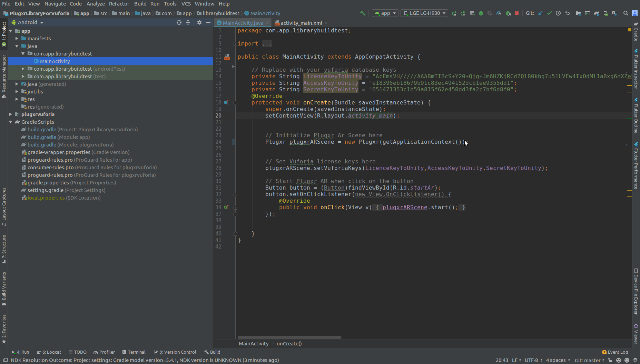Image resolution: width=640 pixels, height=364 pixels.
Task: Toggle the Build Variants side panel
Action: pos(4,289)
